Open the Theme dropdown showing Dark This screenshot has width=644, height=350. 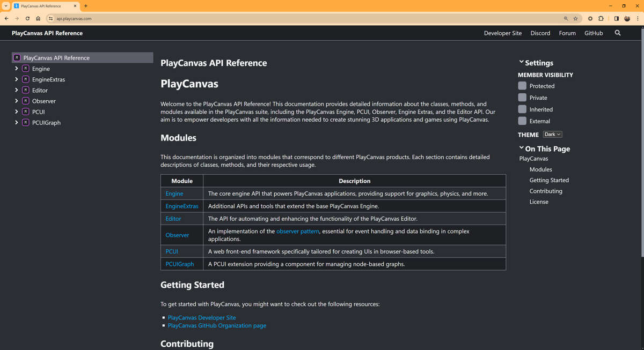[552, 135]
